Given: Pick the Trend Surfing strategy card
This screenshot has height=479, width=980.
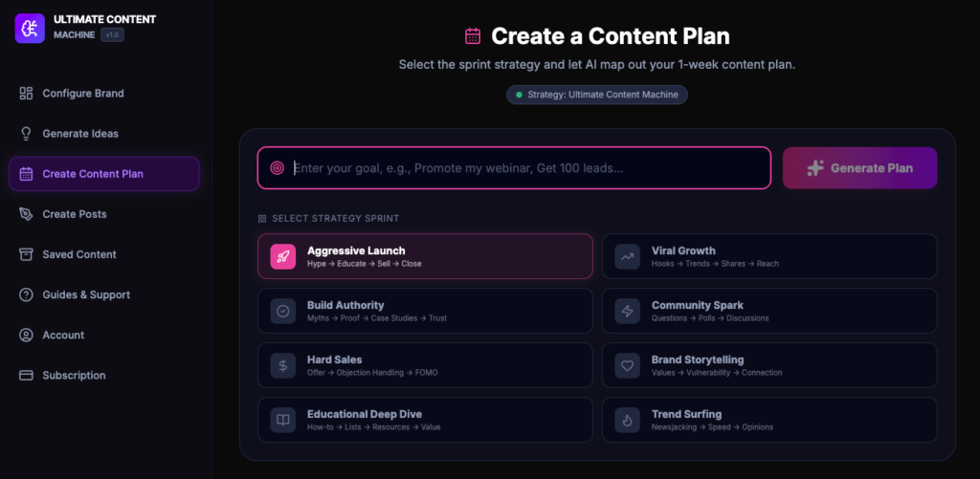Looking at the screenshot, I should (x=768, y=420).
